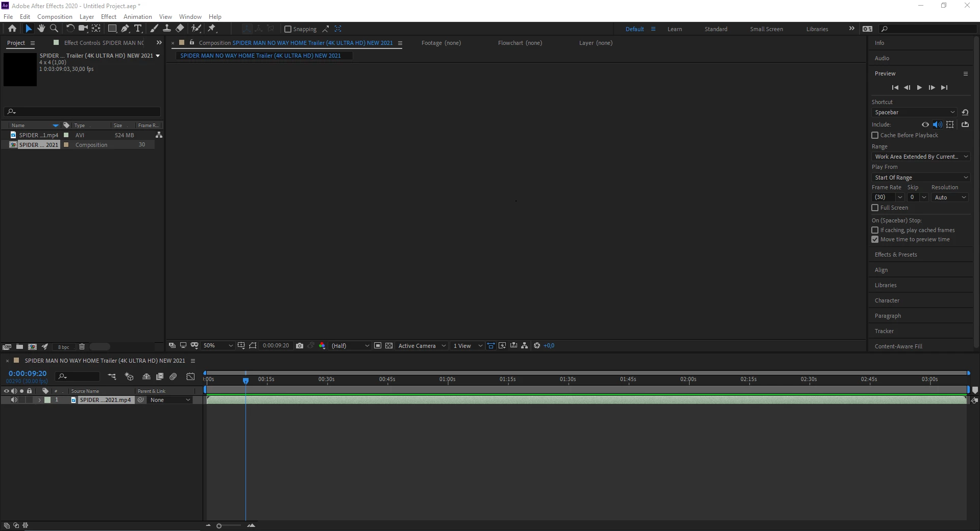
Task: Select the Zoom magnifier tool
Action: point(54,29)
